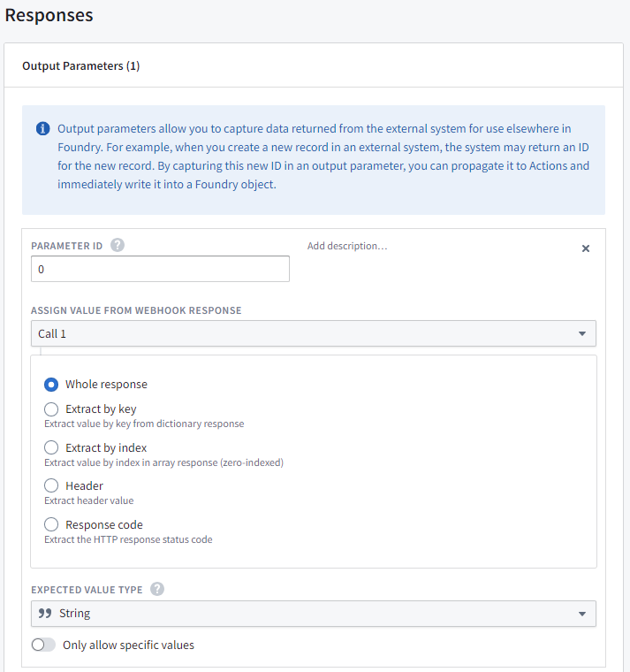630x672 pixels.
Task: Select the Whole response option
Action: [51, 385]
